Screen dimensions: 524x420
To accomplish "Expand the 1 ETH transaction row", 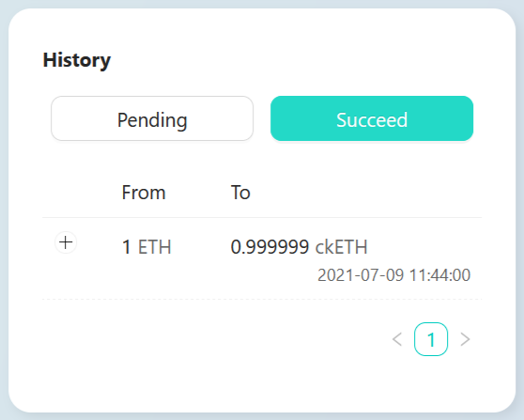I will pyautogui.click(x=66, y=242).
